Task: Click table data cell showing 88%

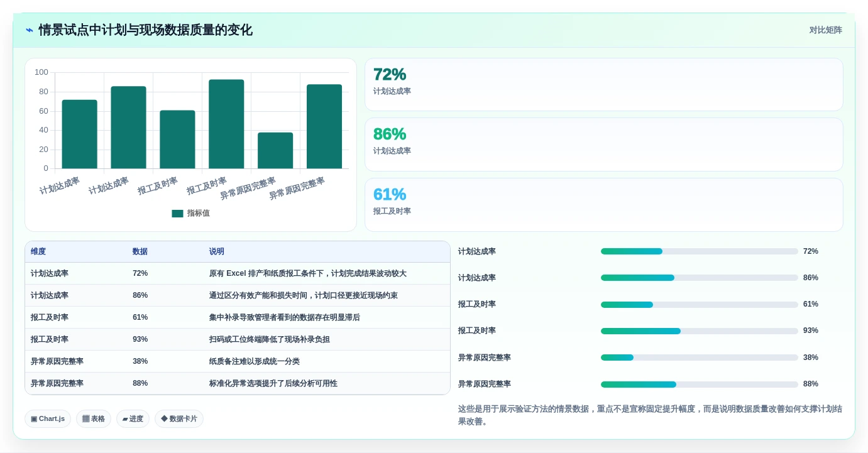Action: 140,383
